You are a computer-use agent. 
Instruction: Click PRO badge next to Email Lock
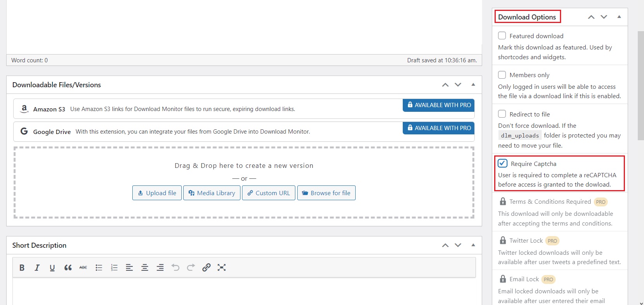(548, 279)
